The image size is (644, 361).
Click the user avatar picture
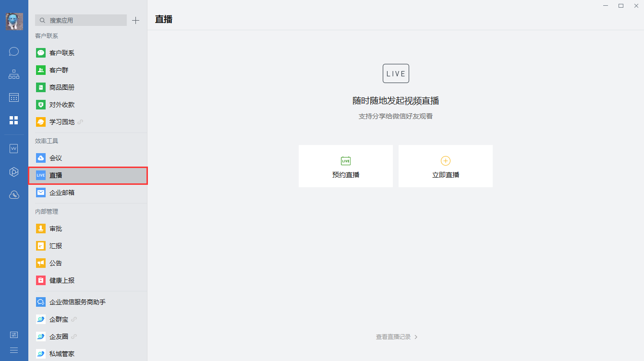pos(14,22)
